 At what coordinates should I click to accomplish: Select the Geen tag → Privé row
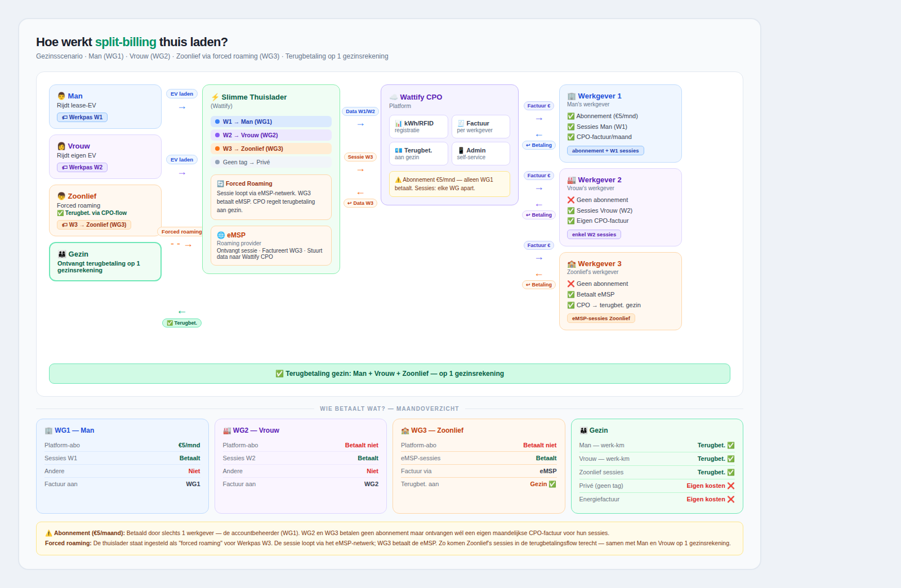click(271, 163)
